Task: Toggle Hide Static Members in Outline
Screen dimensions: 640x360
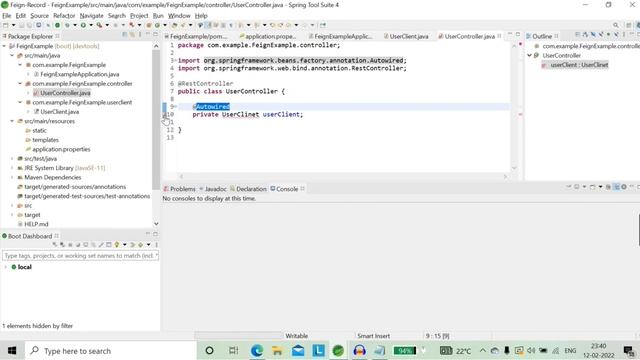Action: (601, 35)
